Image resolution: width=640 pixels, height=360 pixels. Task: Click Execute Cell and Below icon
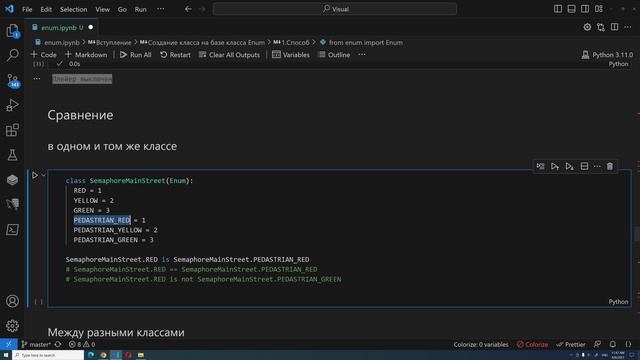[569, 167]
